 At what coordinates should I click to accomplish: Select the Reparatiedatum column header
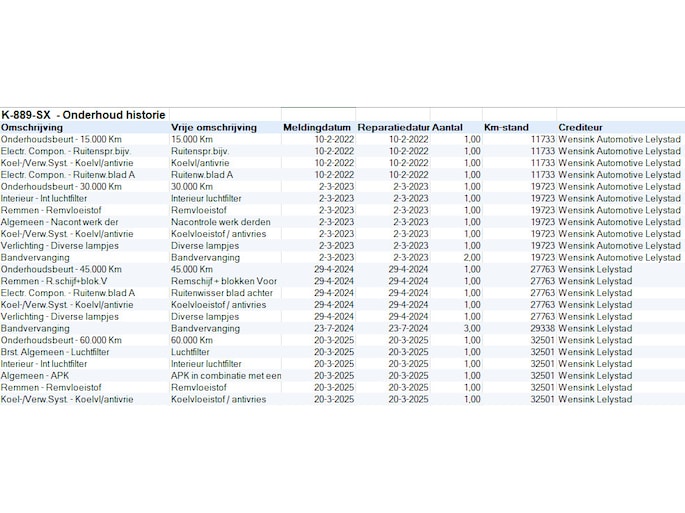coord(393,128)
